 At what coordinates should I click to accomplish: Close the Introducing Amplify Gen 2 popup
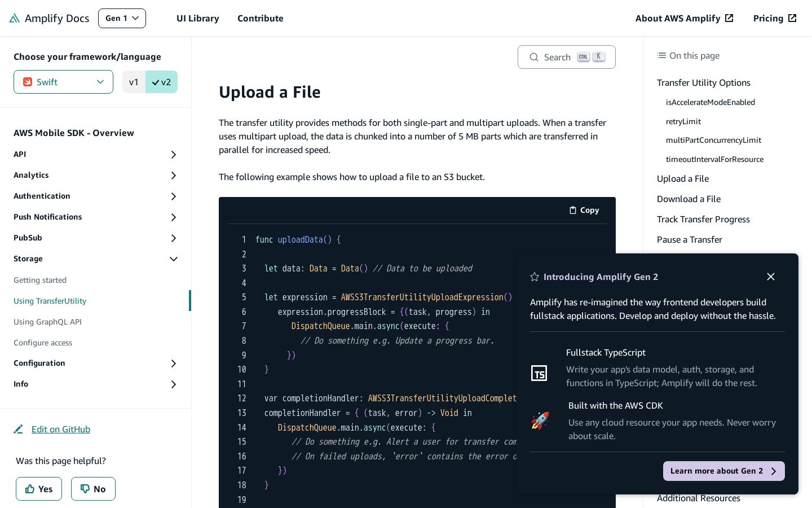(771, 277)
